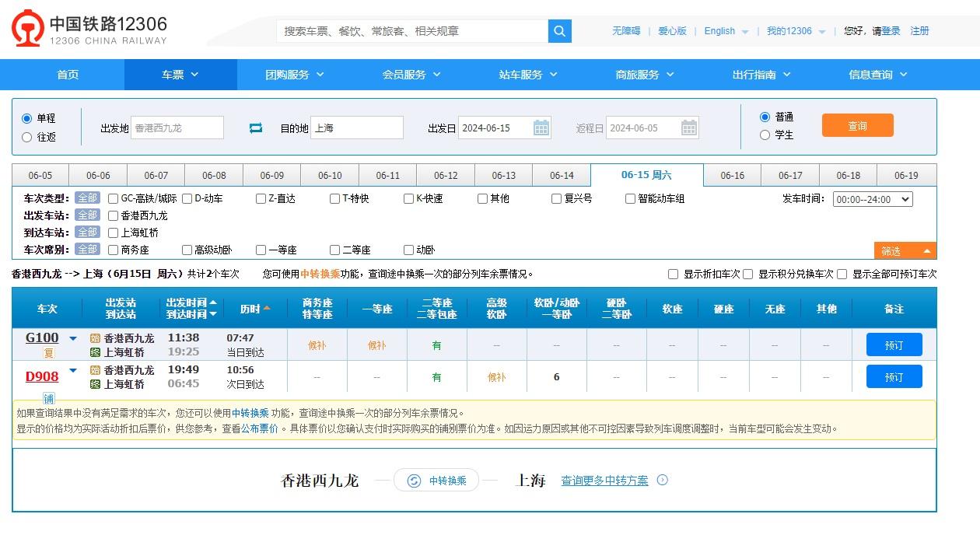Expand the D908 train details arrow
Screen dimensions: 980x535
[x=72, y=370]
